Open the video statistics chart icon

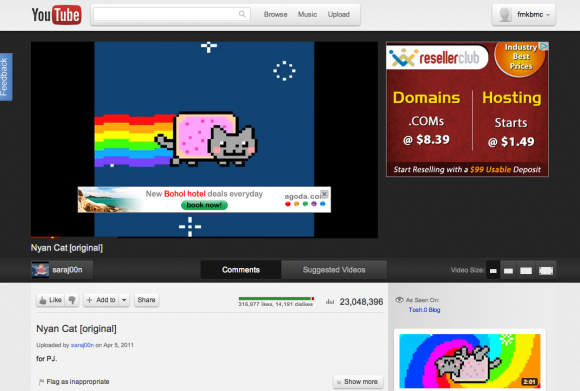click(x=330, y=302)
